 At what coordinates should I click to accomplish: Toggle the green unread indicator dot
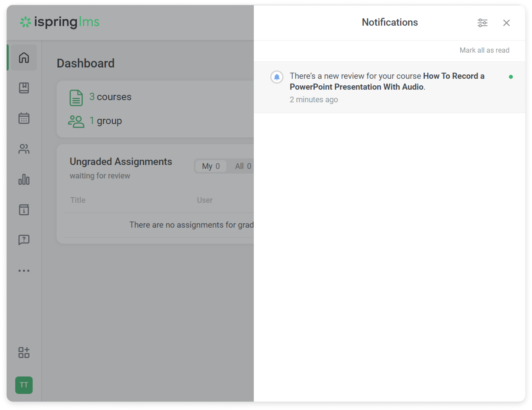point(511,77)
